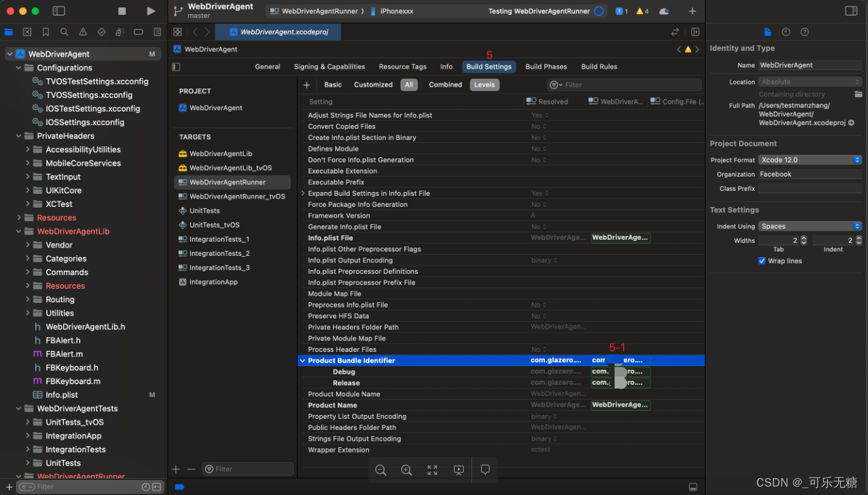868x495 pixels.
Task: Click the cloud status icon in the toolbar
Action: tap(664, 11)
